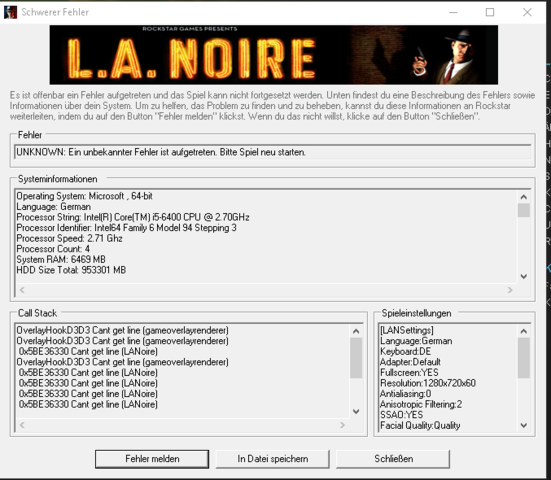This screenshot has width=551, height=480.
Task: Save report with In Datei speichern
Action: (x=273, y=459)
